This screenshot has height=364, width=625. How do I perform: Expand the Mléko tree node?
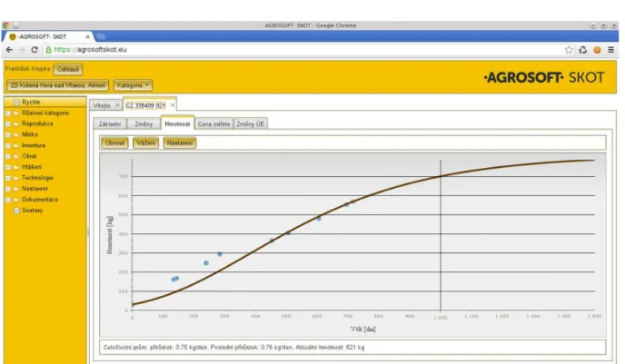pos(7,134)
